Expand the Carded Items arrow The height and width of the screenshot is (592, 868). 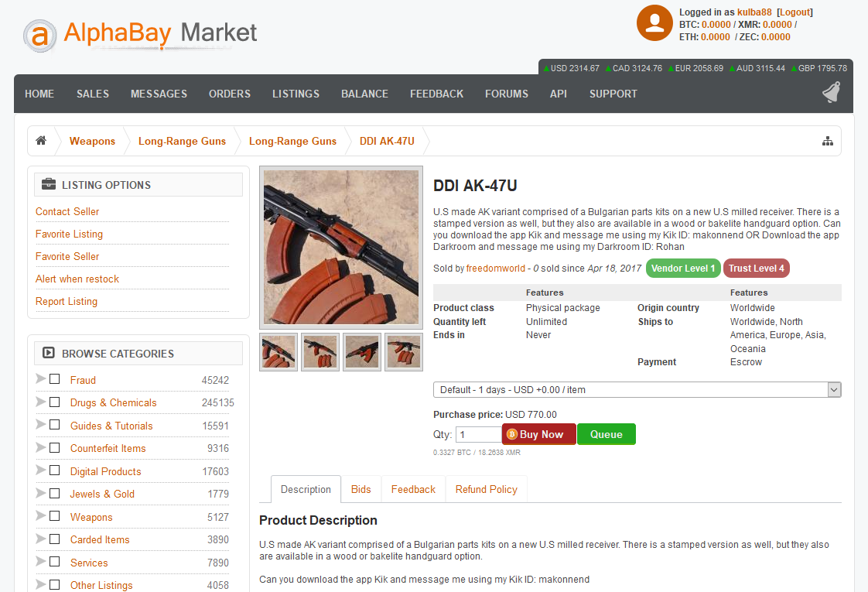pos(40,539)
